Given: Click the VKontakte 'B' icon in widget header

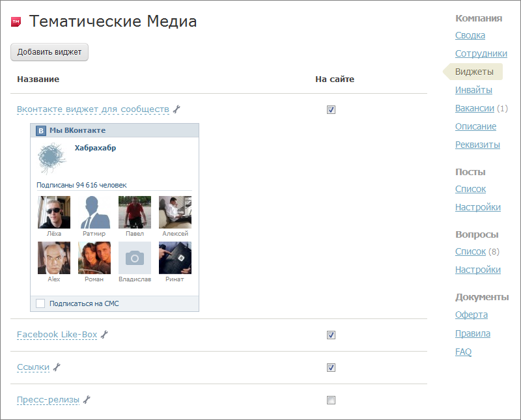Looking at the screenshot, I should [x=41, y=130].
